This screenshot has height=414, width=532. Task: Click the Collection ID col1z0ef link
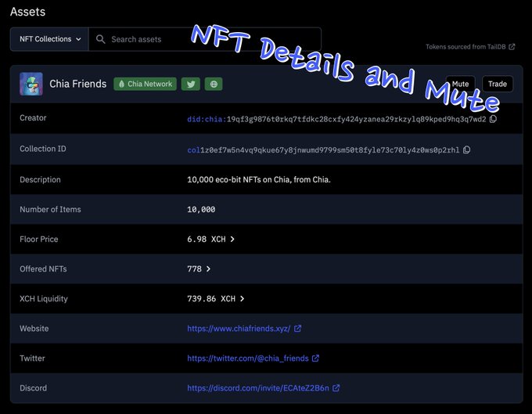[323, 150]
